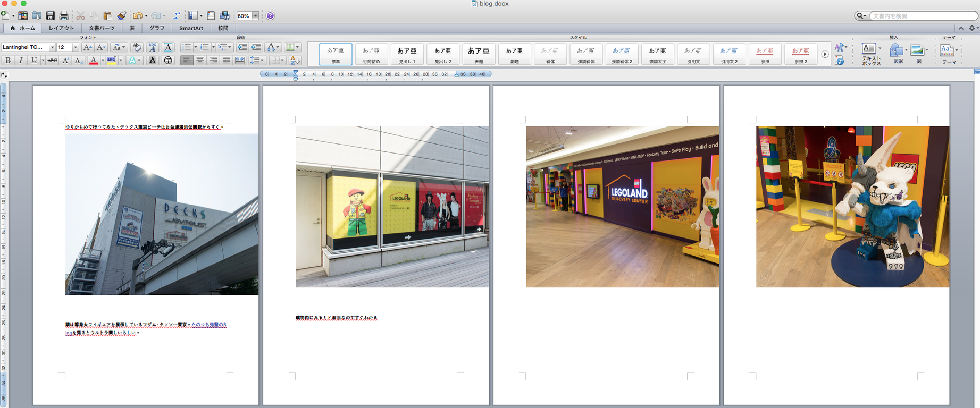This screenshot has width=980, height=408.
Task: Click the undo arrow
Action: pos(137,16)
